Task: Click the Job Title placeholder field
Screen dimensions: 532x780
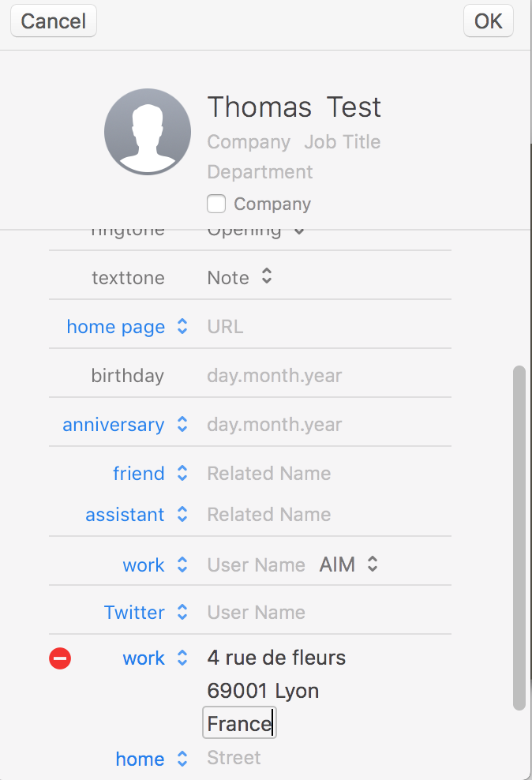Action: (x=343, y=142)
